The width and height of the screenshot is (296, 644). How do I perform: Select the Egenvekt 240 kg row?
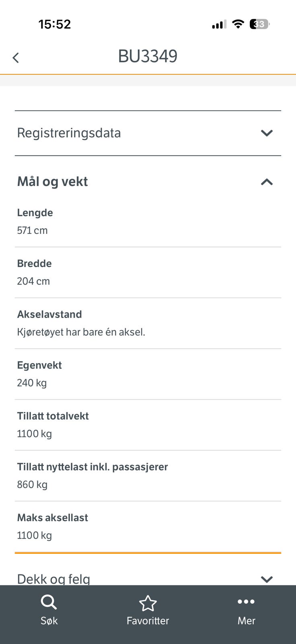pos(148,374)
